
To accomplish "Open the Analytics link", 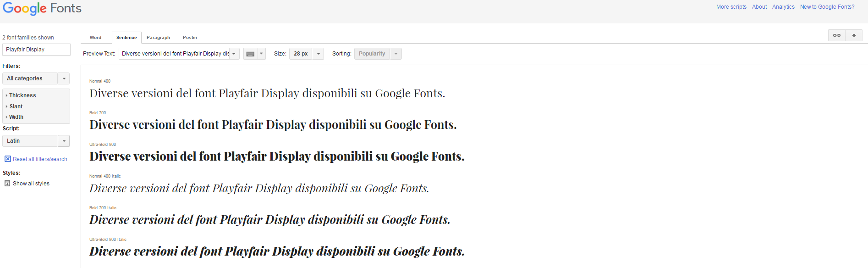I will pos(783,7).
